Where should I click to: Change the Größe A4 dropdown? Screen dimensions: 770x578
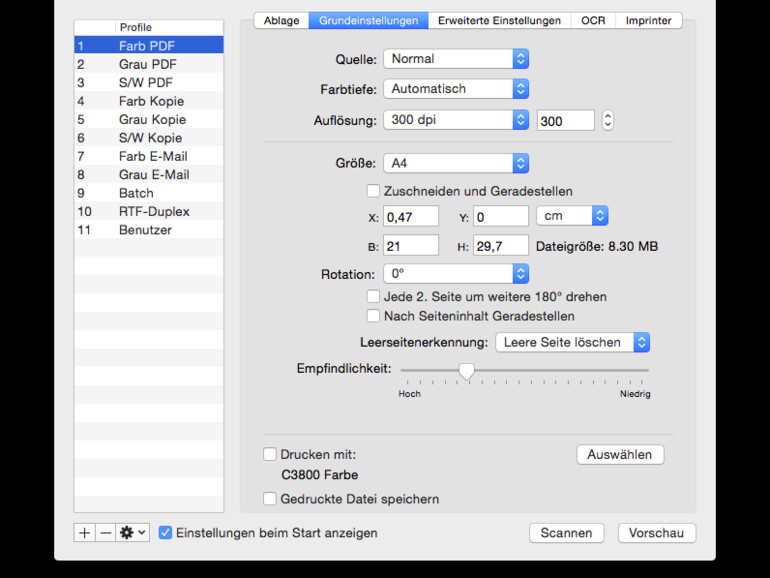coord(456,163)
